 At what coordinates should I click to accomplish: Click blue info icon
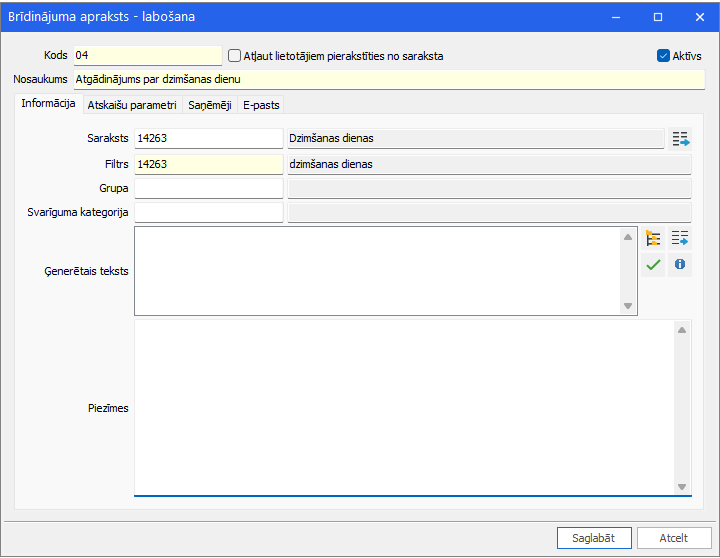(x=680, y=265)
